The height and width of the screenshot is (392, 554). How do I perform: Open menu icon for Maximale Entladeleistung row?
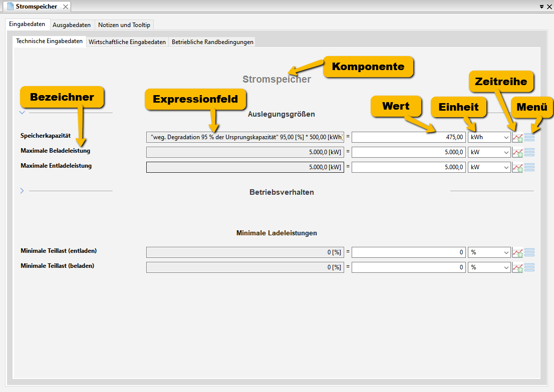point(529,167)
